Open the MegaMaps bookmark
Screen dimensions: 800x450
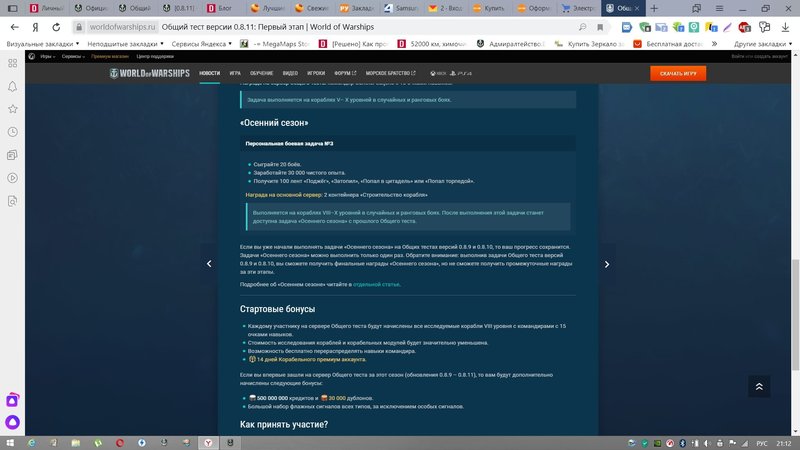[274, 44]
